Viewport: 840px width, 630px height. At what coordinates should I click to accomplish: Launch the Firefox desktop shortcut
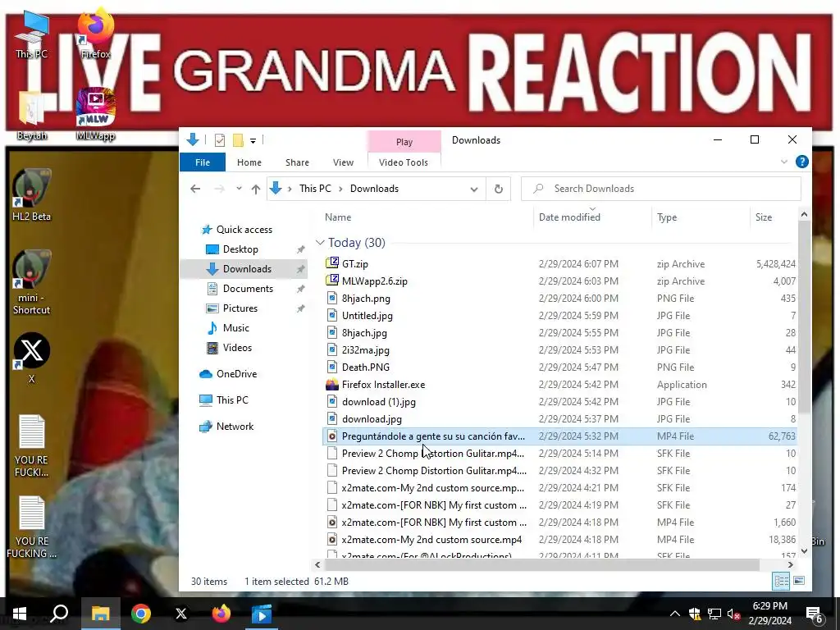[95, 34]
